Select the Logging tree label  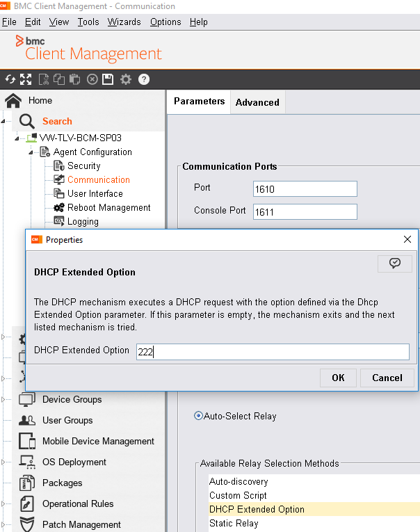83,222
